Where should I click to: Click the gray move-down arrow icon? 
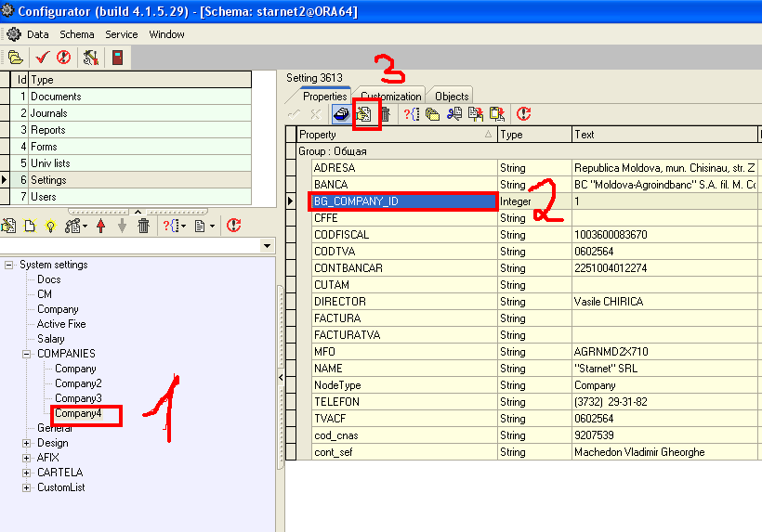tap(122, 226)
